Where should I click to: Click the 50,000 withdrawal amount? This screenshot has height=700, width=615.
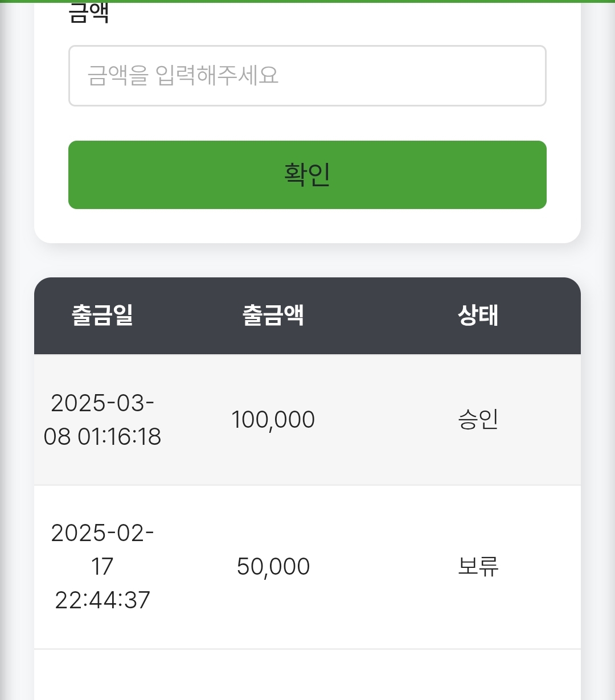[273, 566]
